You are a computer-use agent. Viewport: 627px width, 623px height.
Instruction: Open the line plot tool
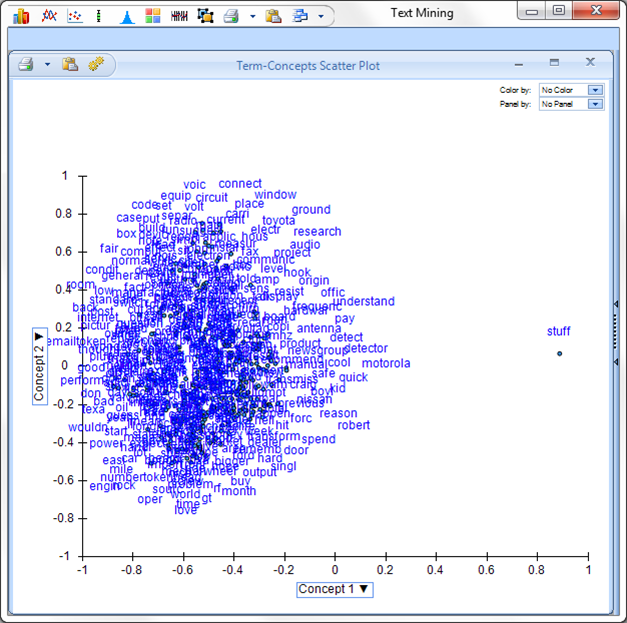(x=49, y=16)
